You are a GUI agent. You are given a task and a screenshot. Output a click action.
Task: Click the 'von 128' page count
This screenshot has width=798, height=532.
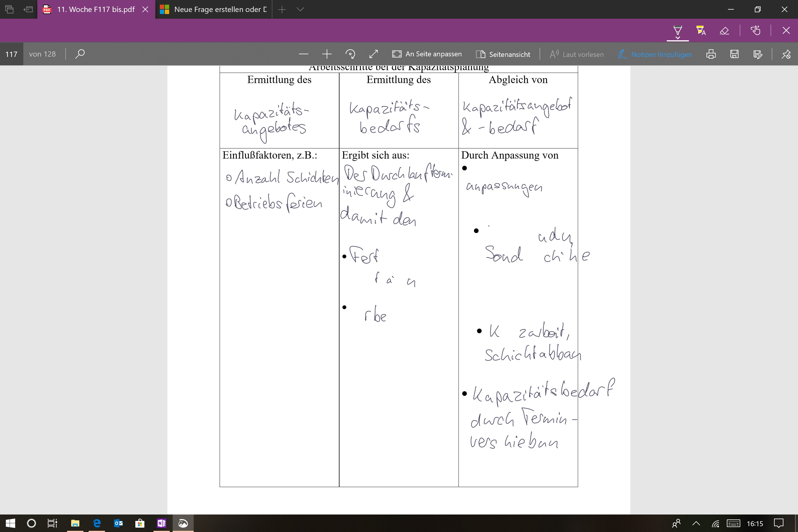(x=42, y=54)
